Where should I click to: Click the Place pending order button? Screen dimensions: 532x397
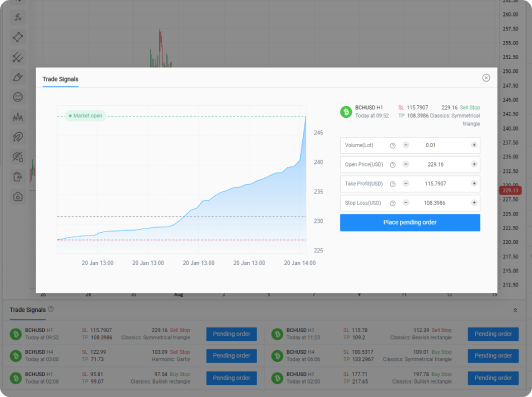(410, 223)
